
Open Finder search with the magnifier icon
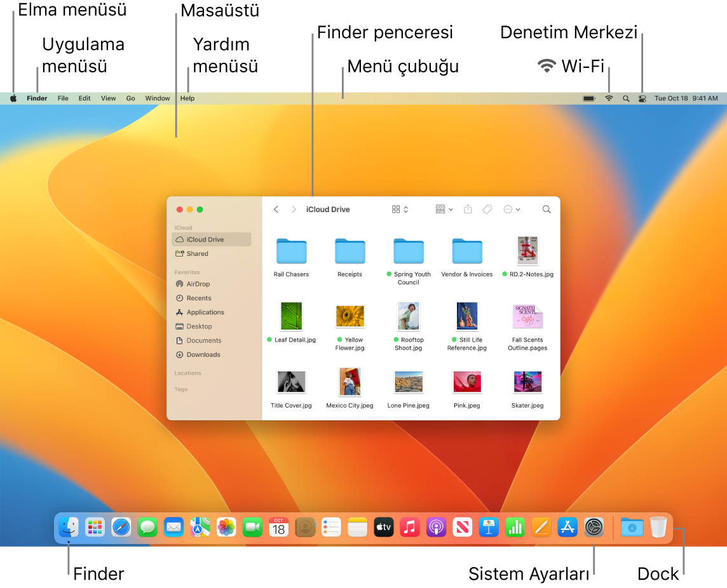point(546,209)
